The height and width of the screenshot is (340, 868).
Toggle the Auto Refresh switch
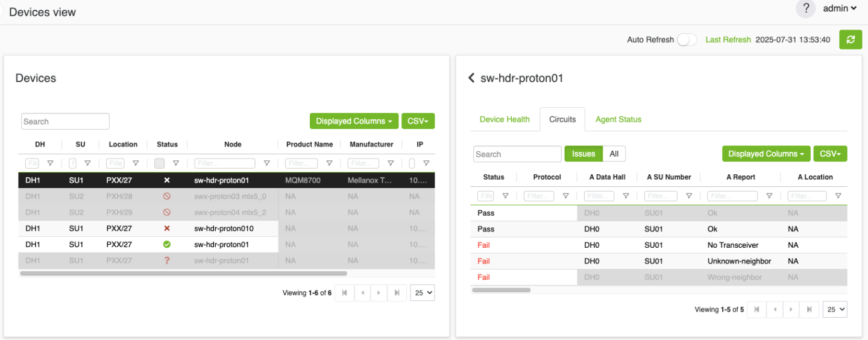click(x=686, y=40)
